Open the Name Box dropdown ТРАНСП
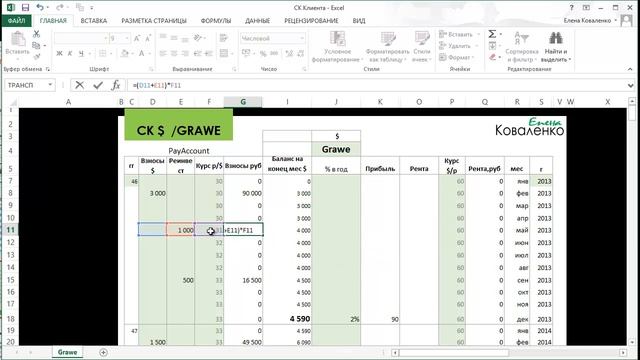 coord(50,85)
